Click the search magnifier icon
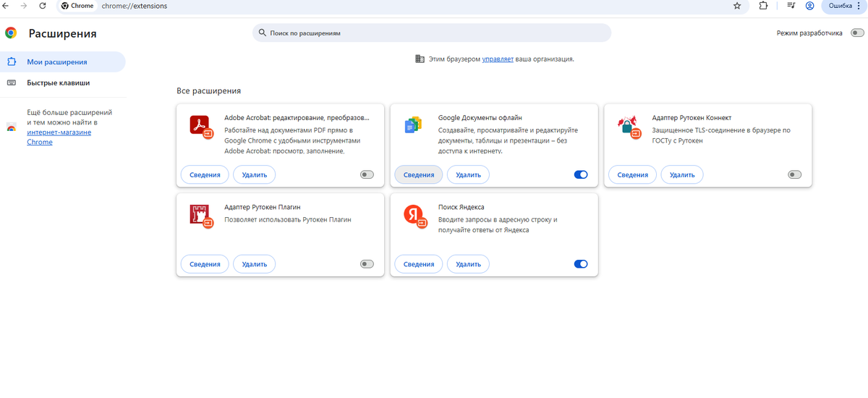Screen dimensions: 868x398 click(262, 33)
